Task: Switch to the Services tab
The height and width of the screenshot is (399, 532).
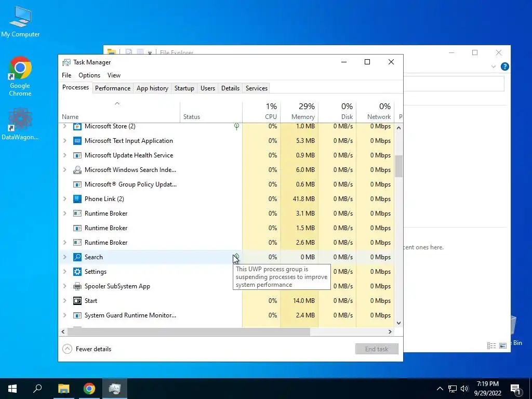Action: pos(257,88)
